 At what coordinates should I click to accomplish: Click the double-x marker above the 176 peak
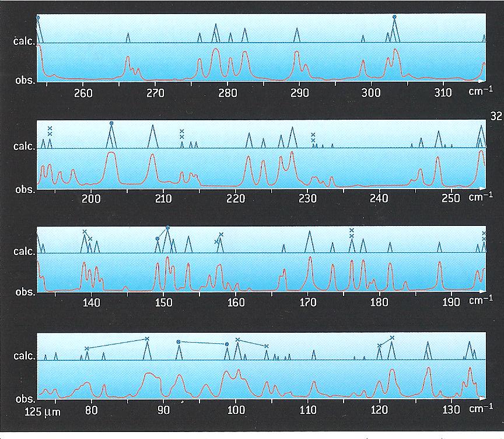pyautogui.click(x=352, y=233)
